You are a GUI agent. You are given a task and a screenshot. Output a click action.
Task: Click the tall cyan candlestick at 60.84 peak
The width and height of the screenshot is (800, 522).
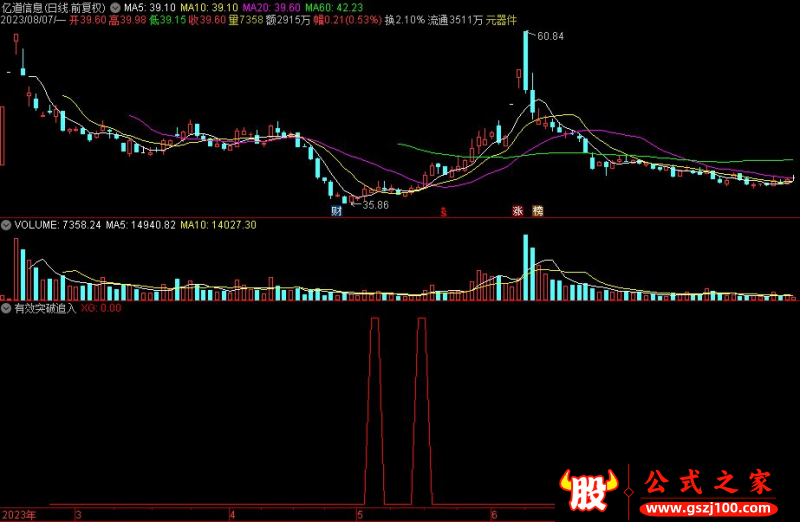pyautogui.click(x=526, y=61)
